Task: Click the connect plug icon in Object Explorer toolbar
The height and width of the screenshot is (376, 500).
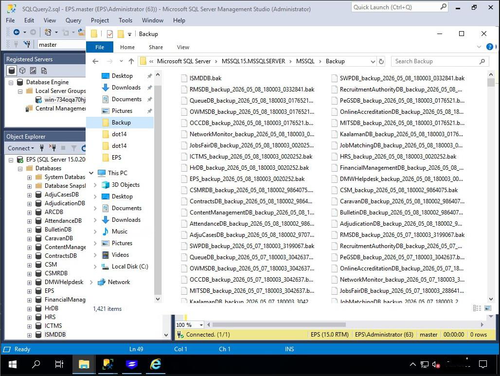Action: (42, 148)
